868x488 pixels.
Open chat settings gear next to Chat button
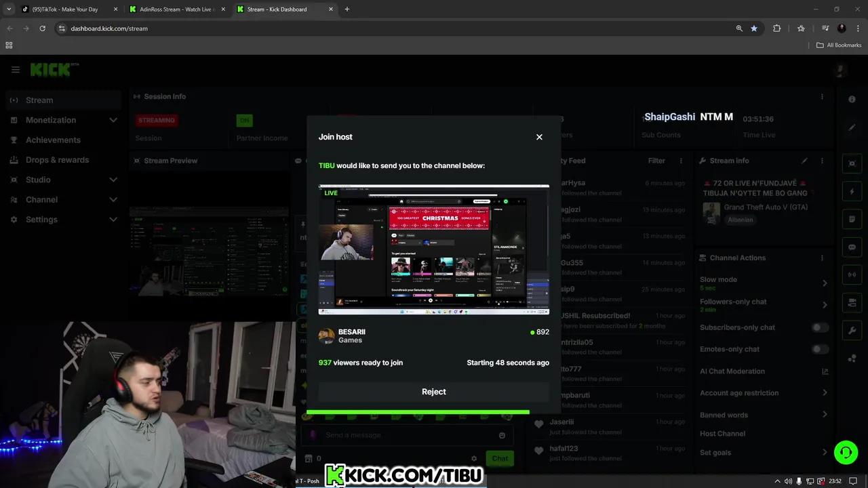(474, 458)
